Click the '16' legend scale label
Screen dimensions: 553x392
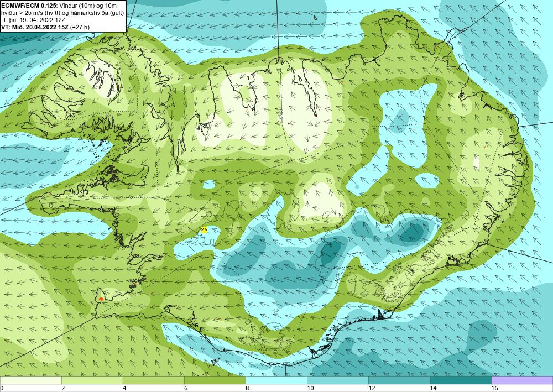click(494, 388)
